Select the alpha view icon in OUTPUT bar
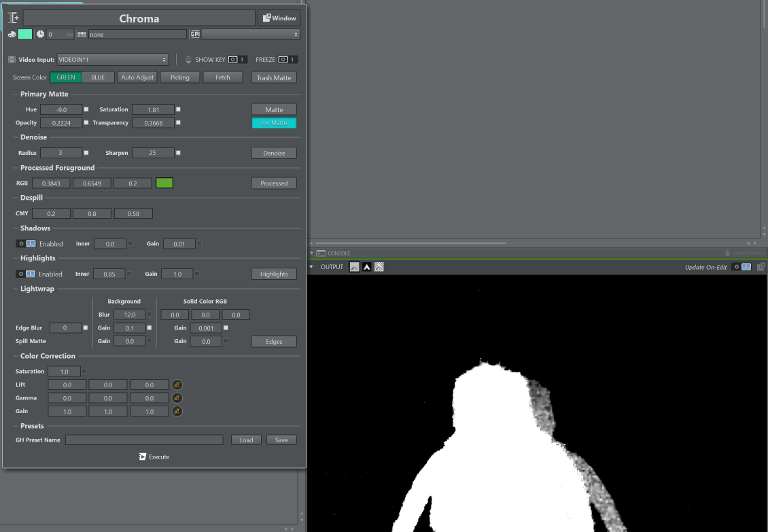 (367, 267)
